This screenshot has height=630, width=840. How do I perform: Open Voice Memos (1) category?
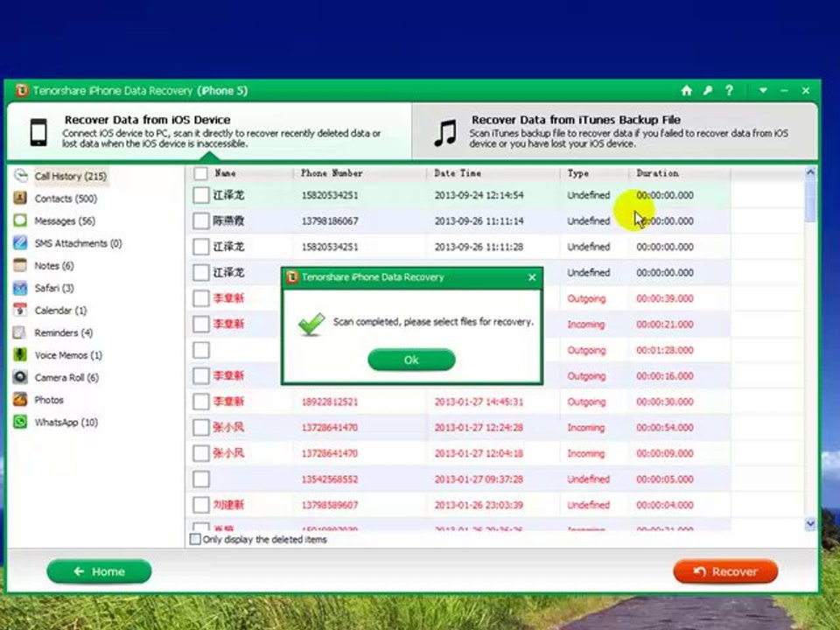[x=68, y=355]
